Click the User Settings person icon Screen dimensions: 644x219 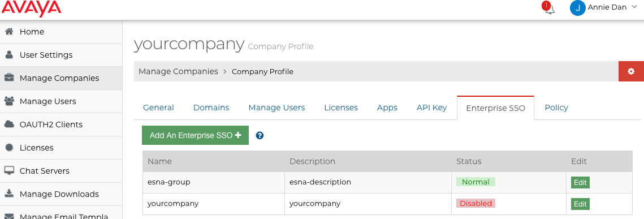coord(9,55)
